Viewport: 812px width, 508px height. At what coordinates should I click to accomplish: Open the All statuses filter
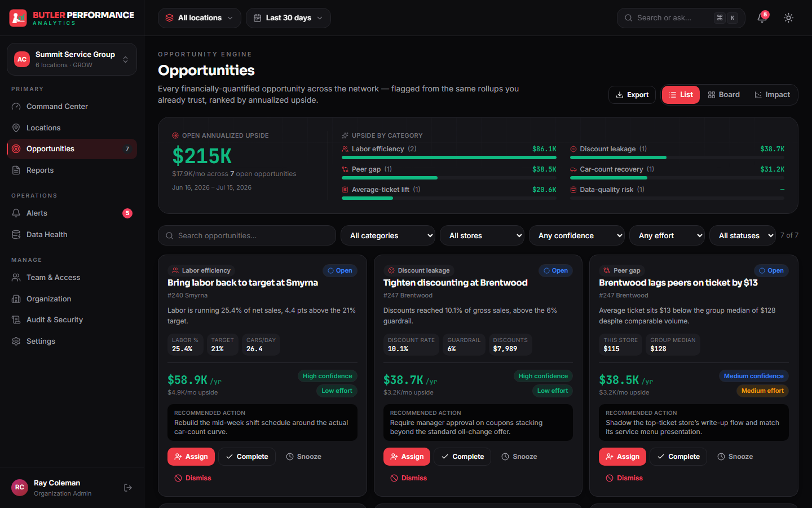(x=743, y=236)
